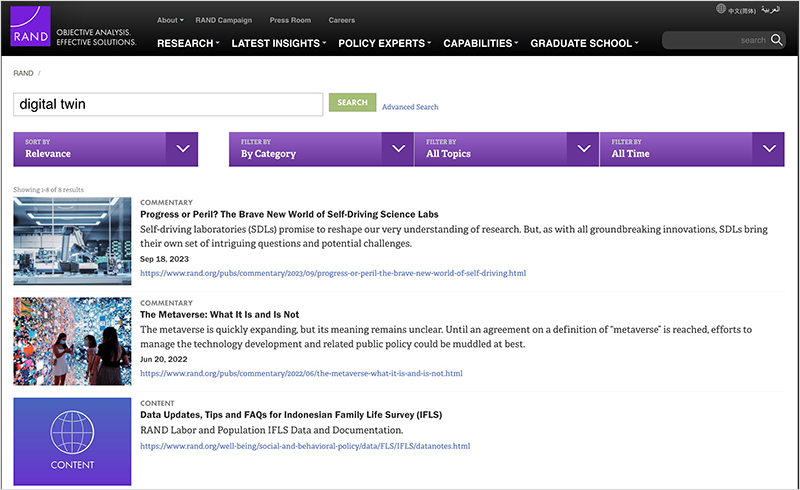This screenshot has width=800, height=490.
Task: Open 'The Metaverse: What It Is and Is Not'
Action: tap(219, 314)
